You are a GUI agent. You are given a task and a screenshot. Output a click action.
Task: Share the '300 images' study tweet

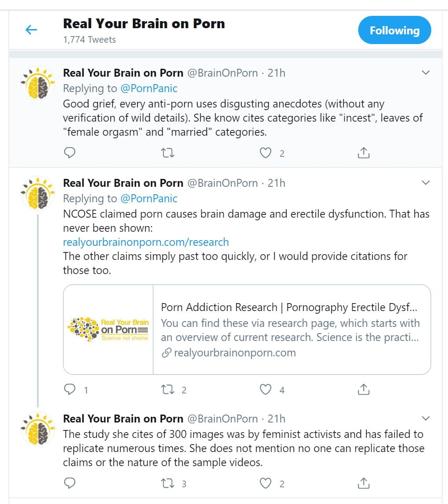pos(363,483)
